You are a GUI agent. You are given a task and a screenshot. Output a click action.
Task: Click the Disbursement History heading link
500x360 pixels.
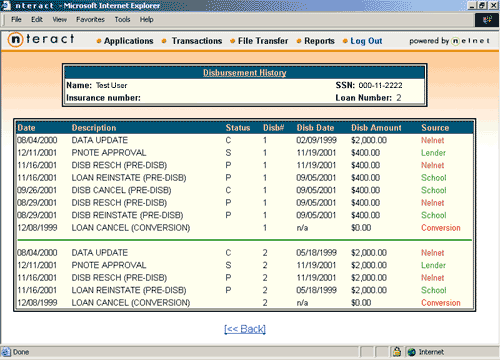point(245,73)
